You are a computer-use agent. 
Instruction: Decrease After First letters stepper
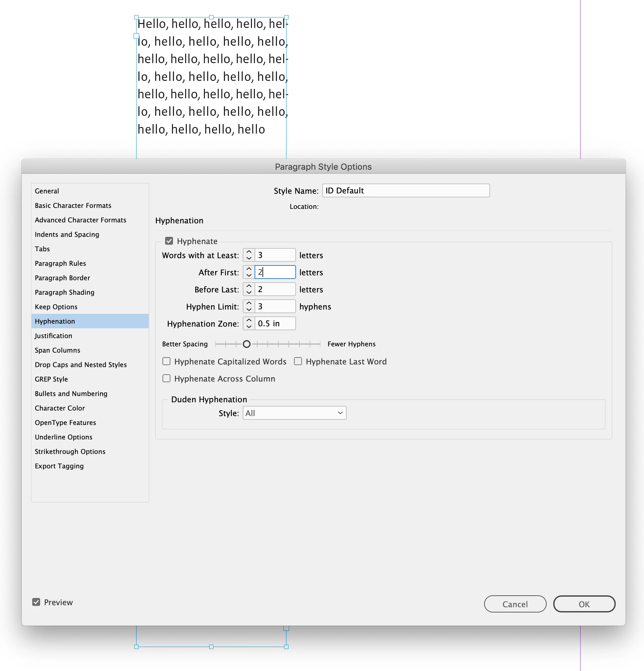(x=249, y=275)
